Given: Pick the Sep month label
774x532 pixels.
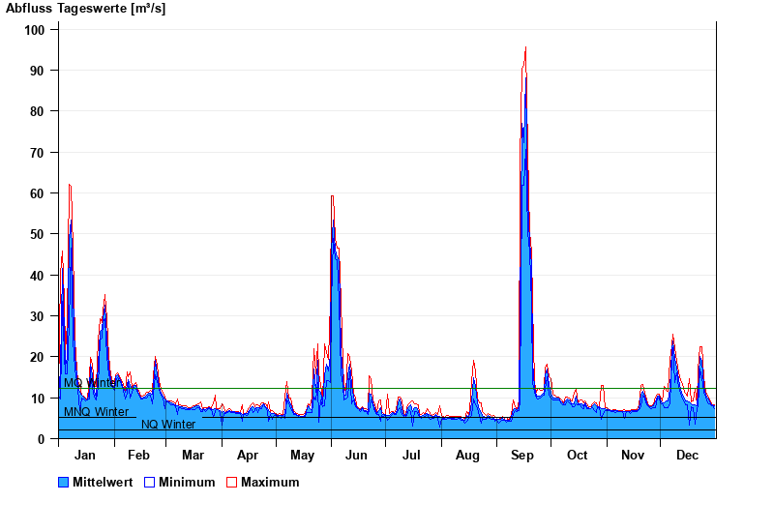Looking at the screenshot, I should coord(522,456).
